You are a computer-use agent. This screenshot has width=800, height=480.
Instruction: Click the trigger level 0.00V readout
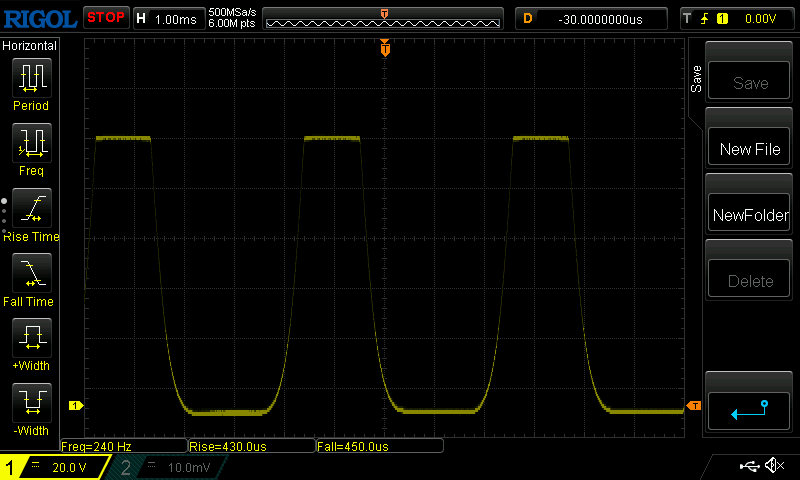(760, 19)
